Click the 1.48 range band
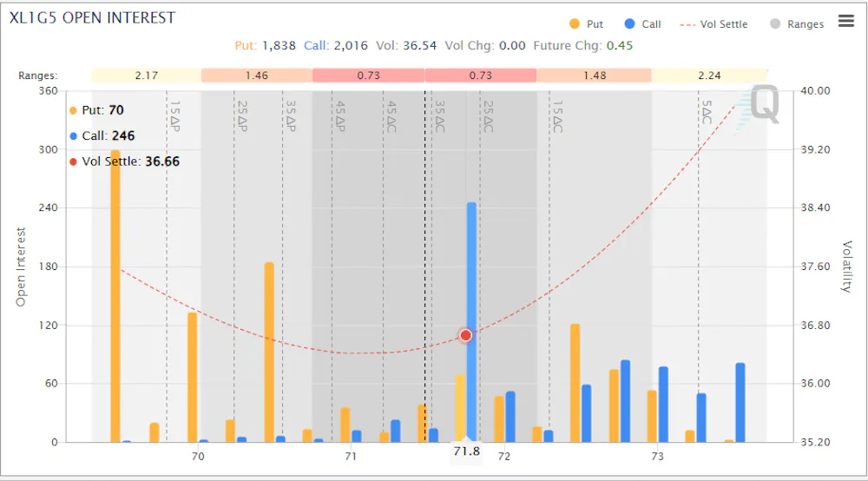The width and height of the screenshot is (868, 481). tap(594, 76)
